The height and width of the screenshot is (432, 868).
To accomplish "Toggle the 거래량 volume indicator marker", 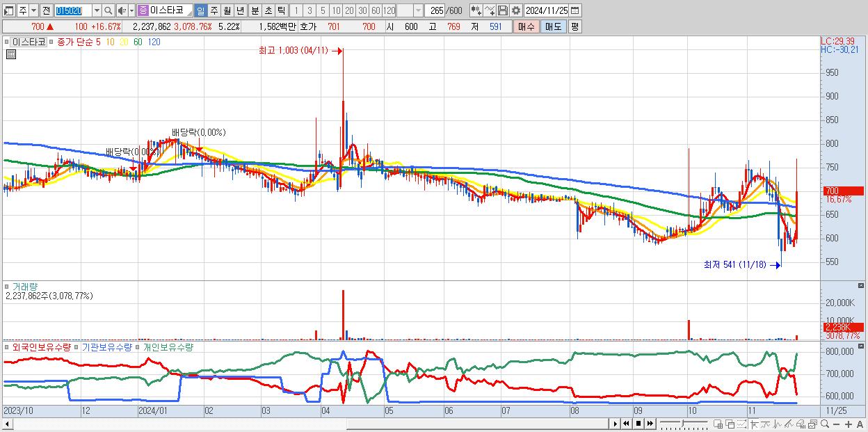I will click(x=7, y=286).
